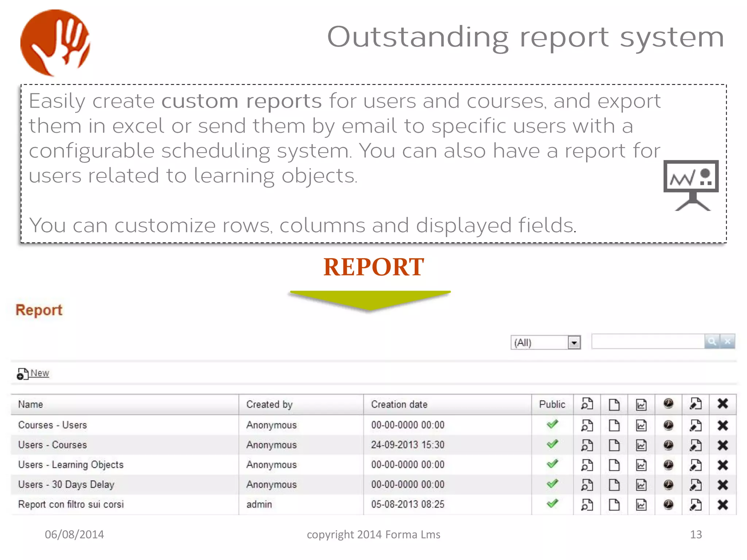Viewport: 747px width, 560px height.
Task: Click the report search text field
Action: [648, 341]
